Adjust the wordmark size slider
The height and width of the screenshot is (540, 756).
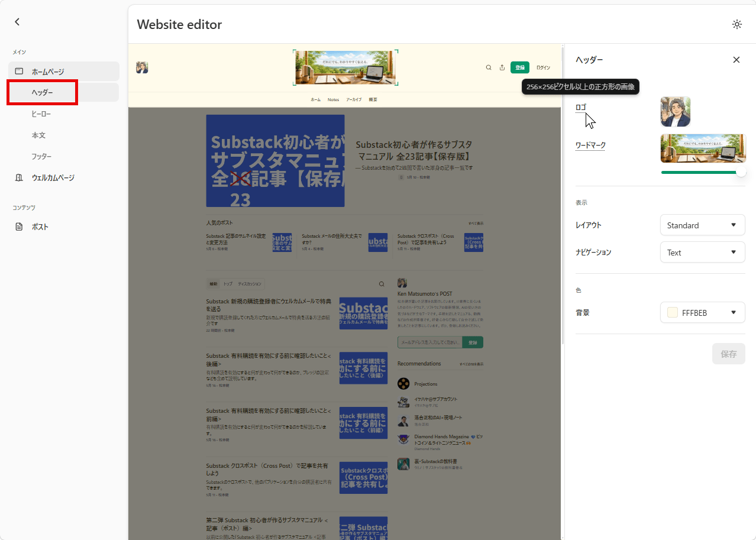(x=703, y=172)
